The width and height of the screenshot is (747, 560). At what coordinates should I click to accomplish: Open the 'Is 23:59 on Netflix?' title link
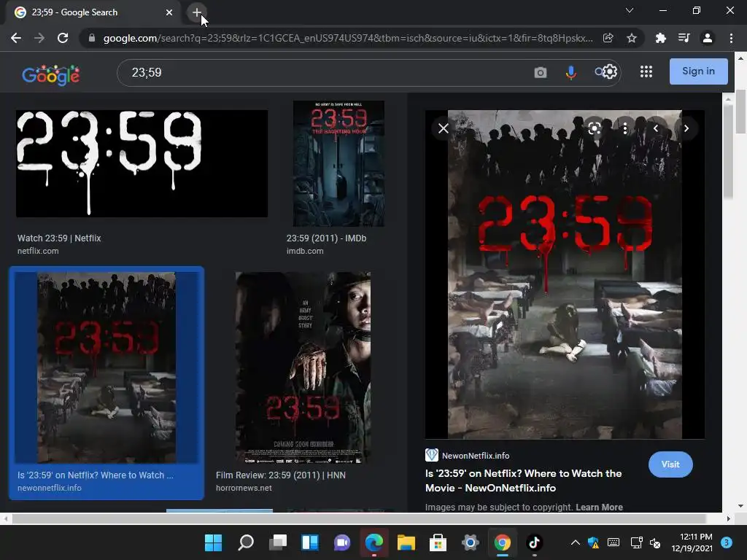(x=524, y=481)
